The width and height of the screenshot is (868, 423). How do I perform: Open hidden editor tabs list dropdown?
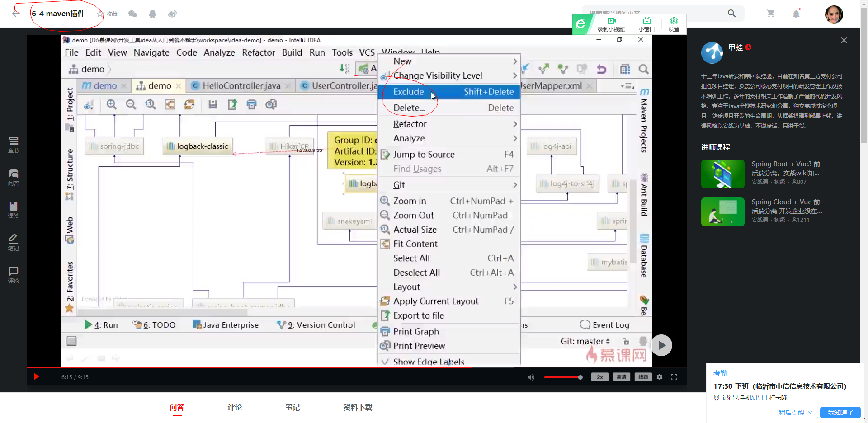pyautogui.click(x=628, y=86)
